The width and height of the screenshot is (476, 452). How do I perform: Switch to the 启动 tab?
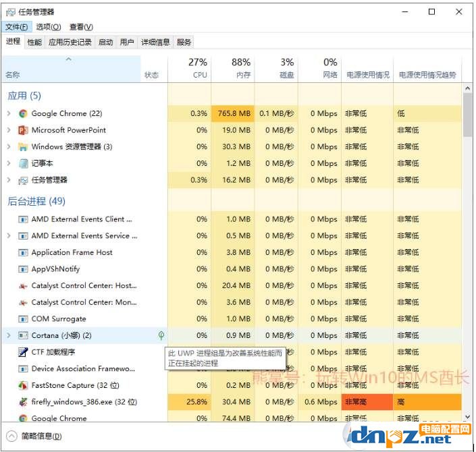(x=105, y=43)
